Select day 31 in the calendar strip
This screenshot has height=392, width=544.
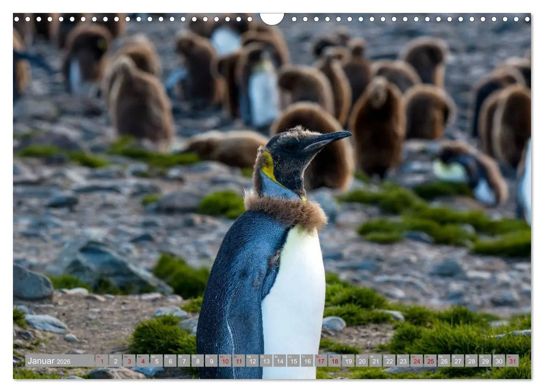click(512, 360)
